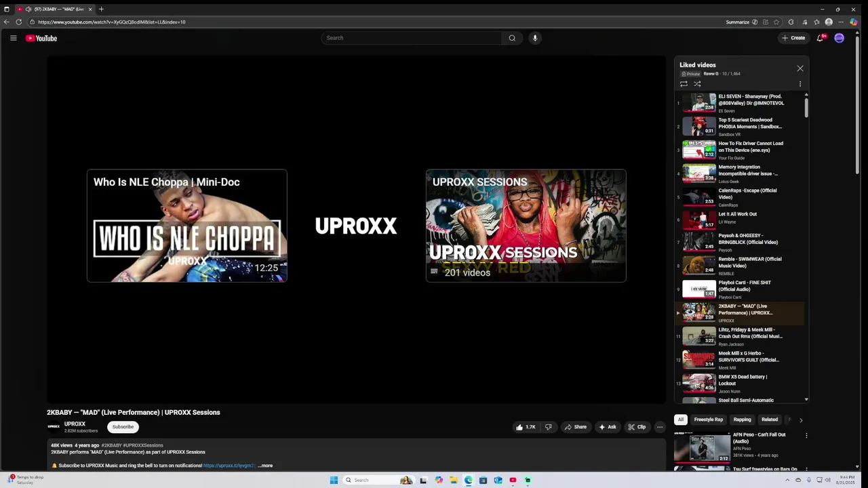This screenshot has width=868, height=488.
Task: Start voice search with microphone icon
Action: (535, 38)
